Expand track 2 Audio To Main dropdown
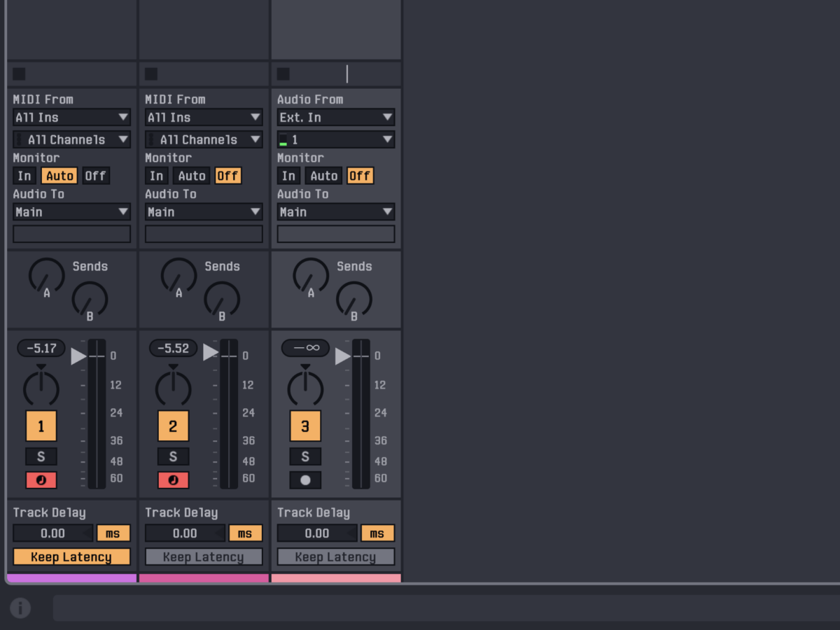Image resolution: width=840 pixels, height=630 pixels. [204, 211]
